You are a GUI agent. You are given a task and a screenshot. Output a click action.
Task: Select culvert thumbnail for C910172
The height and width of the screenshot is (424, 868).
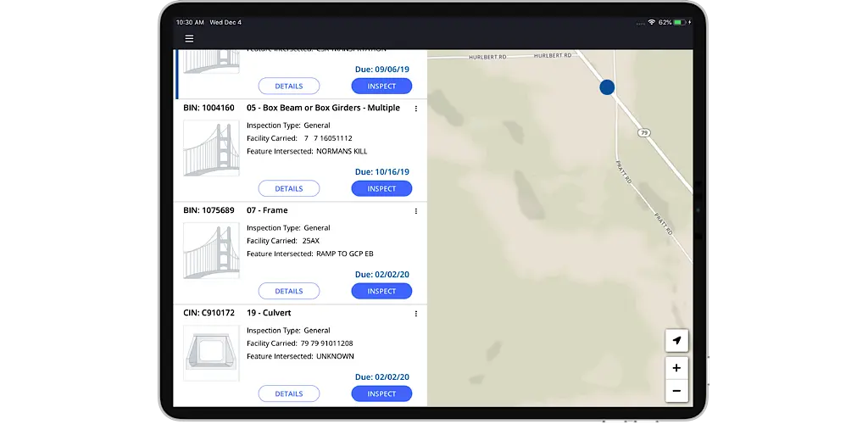(x=211, y=353)
